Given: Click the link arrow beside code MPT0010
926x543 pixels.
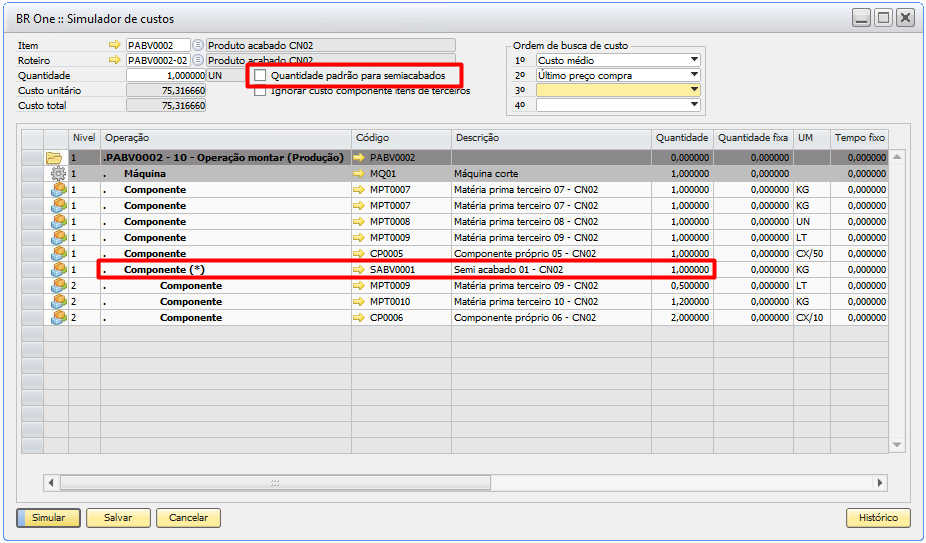Looking at the screenshot, I should coord(360,301).
